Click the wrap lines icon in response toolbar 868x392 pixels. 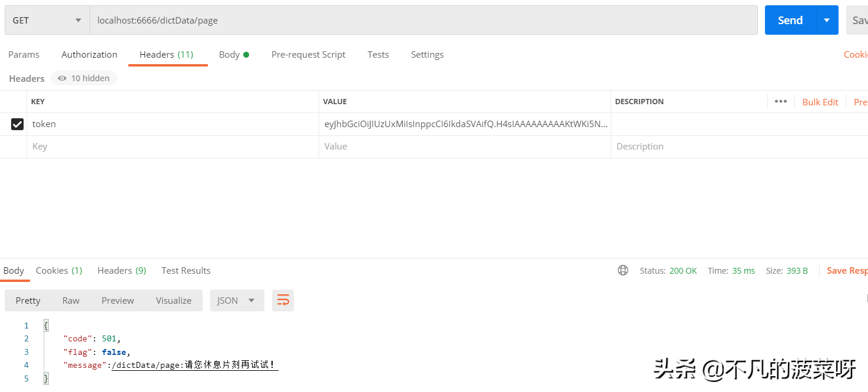point(283,300)
